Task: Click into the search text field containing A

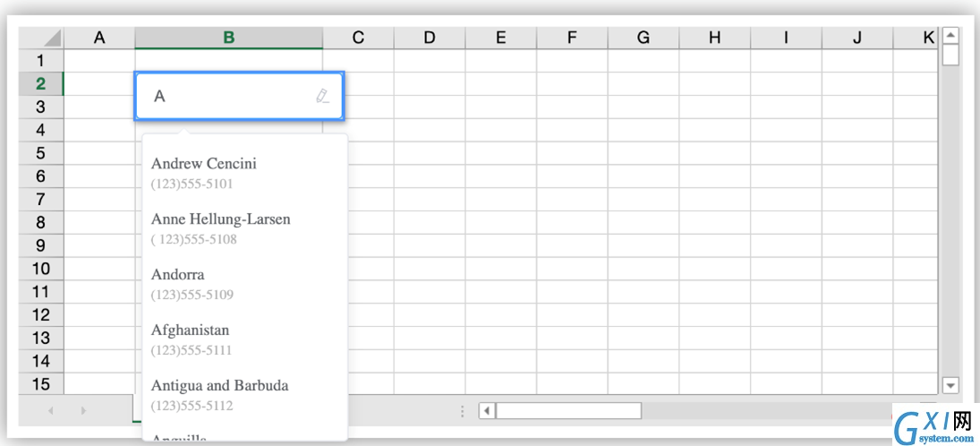Action: point(233,97)
